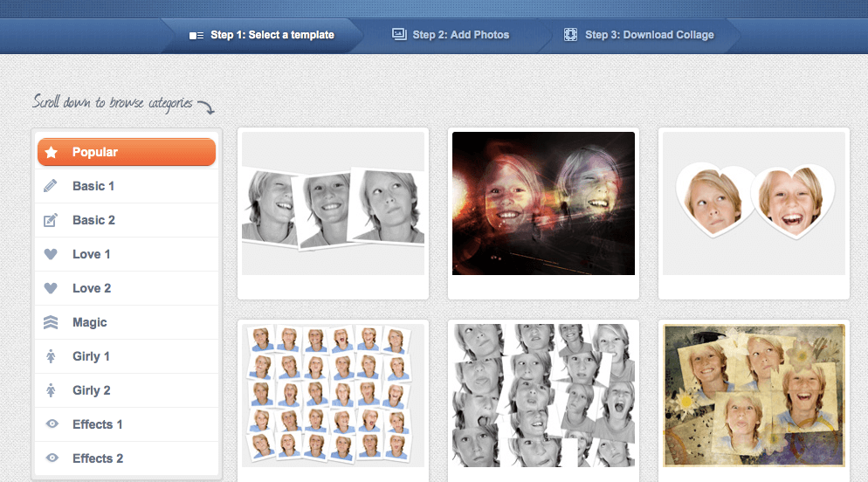Select Step 1: Select a template
This screenshot has width=868, height=482.
pos(262,35)
